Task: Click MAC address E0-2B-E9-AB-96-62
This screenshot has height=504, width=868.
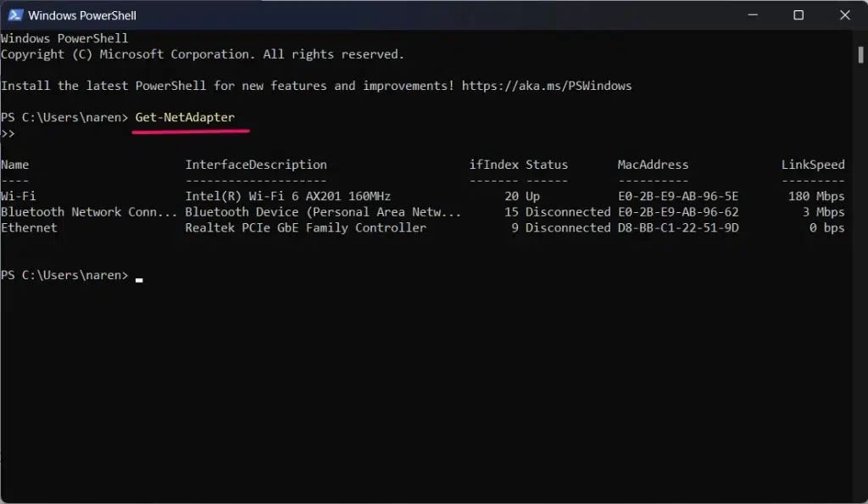Action: point(678,212)
